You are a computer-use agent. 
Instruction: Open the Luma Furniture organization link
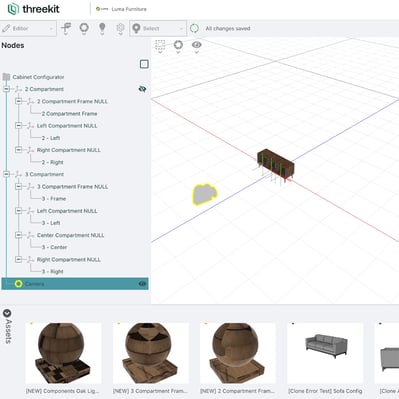coord(121,9)
